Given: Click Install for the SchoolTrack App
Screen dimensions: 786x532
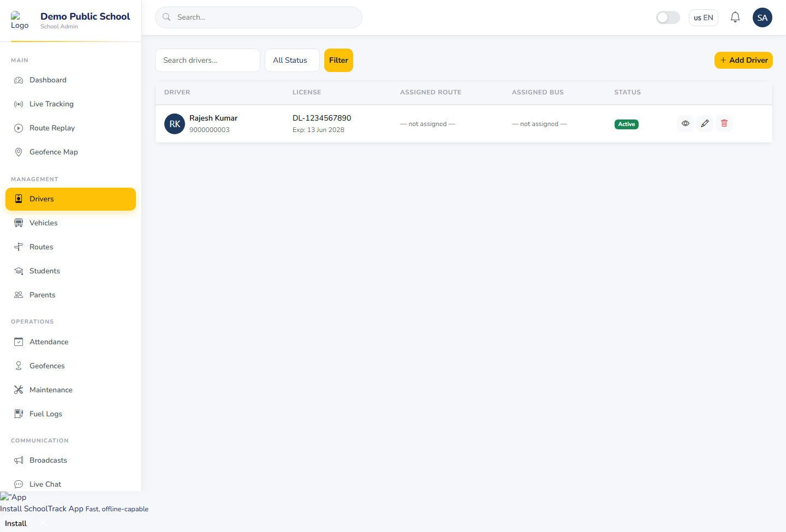Looking at the screenshot, I should click(x=16, y=523).
